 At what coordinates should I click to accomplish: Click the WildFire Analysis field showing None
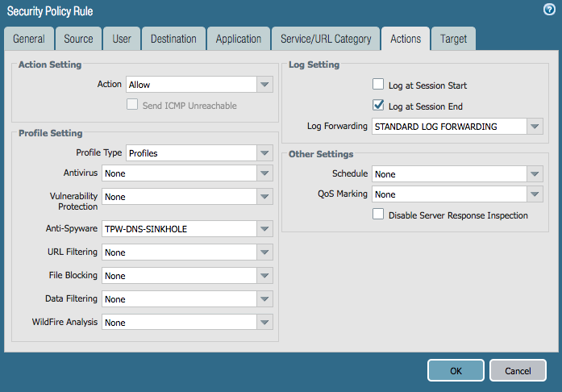coord(179,322)
